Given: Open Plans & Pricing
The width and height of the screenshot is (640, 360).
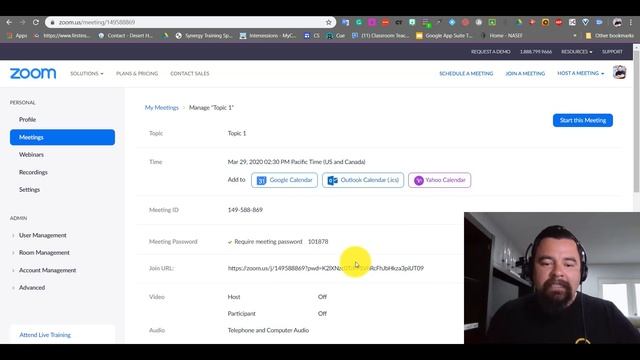Looking at the screenshot, I should pyautogui.click(x=137, y=73).
